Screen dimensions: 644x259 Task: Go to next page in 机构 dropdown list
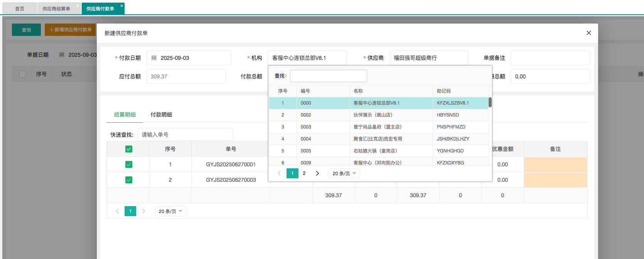[317, 173]
